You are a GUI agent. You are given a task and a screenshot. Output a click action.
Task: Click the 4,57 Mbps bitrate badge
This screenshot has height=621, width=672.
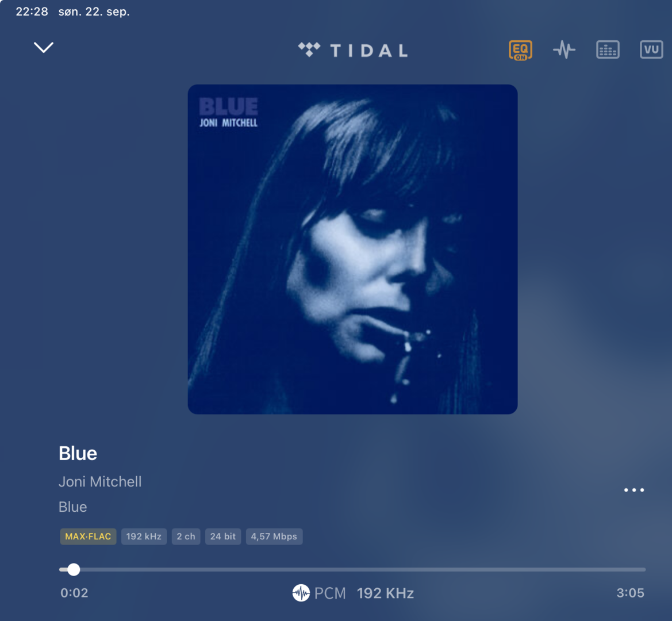pos(274,536)
